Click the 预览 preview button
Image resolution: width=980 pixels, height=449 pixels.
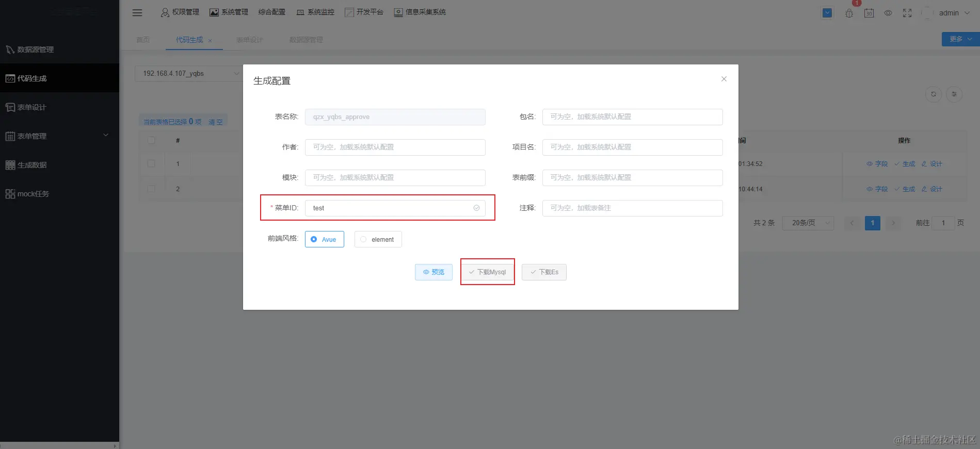pos(433,272)
